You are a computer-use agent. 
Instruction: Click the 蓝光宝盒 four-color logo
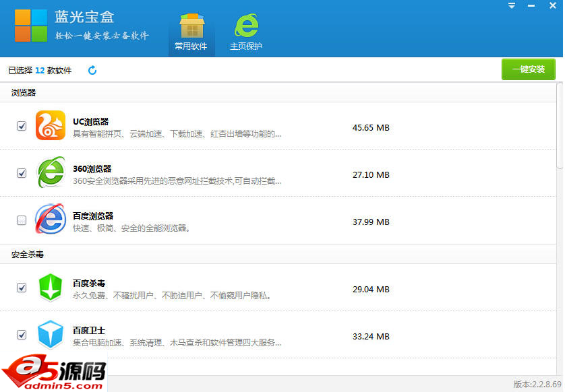[31, 26]
